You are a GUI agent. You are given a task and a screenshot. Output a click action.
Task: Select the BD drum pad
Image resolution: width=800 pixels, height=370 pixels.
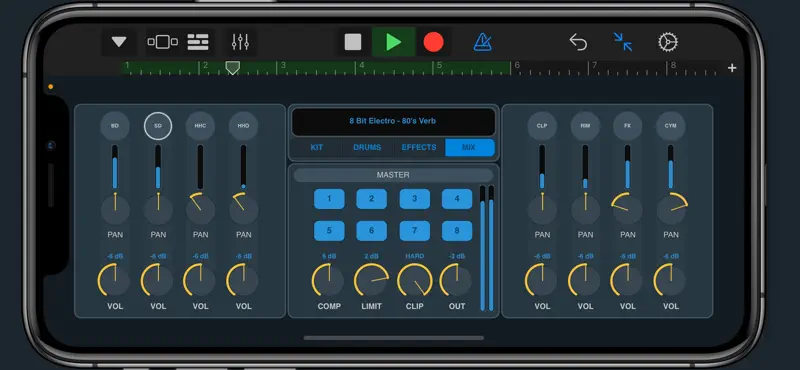(x=115, y=126)
